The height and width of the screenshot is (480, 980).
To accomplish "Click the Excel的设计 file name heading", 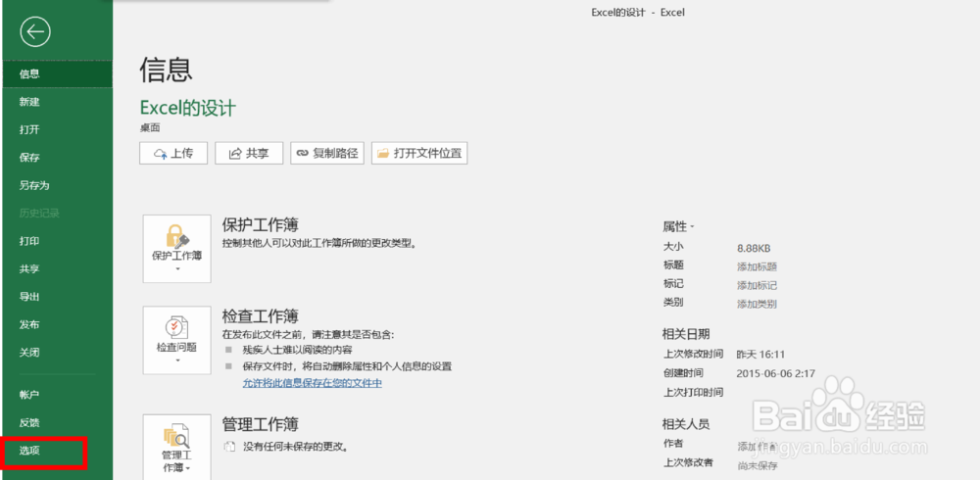I will [x=188, y=108].
